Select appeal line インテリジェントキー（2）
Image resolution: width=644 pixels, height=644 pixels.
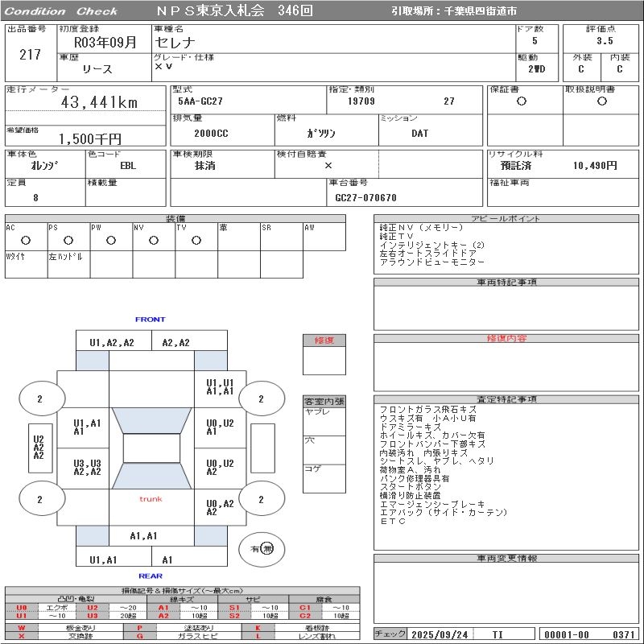pyautogui.click(x=432, y=246)
